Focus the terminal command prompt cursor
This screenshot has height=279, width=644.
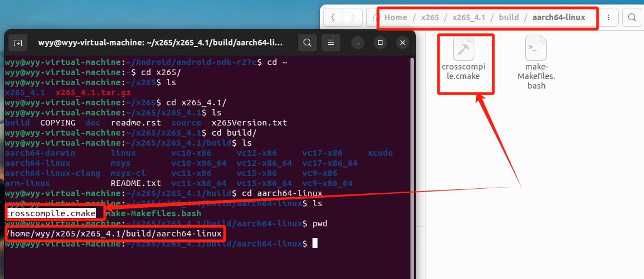[x=315, y=244]
